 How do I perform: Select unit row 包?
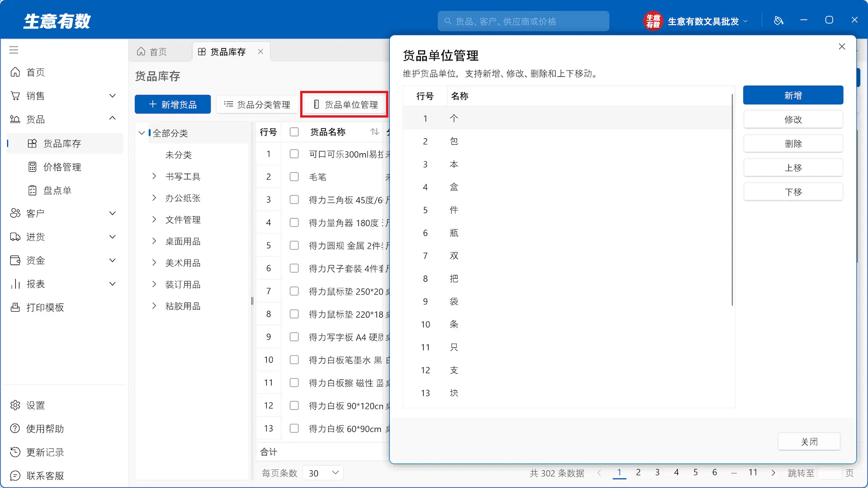tap(567, 141)
